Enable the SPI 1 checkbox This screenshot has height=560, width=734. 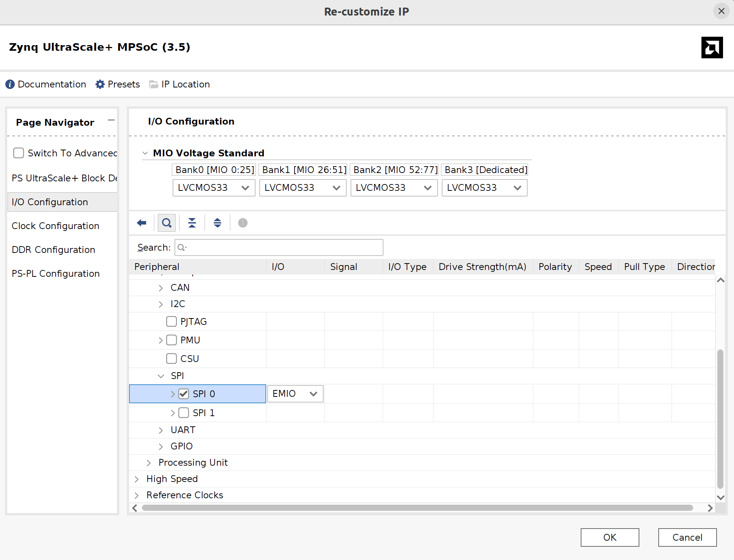(184, 412)
